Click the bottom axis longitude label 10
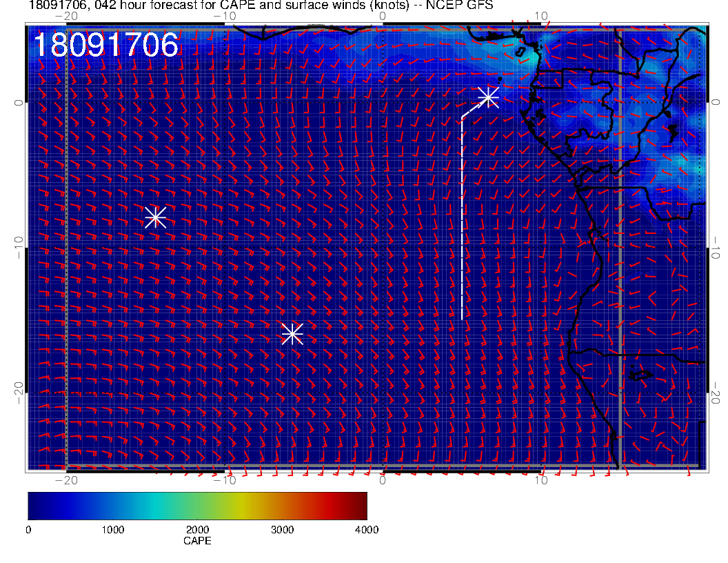 [541, 480]
